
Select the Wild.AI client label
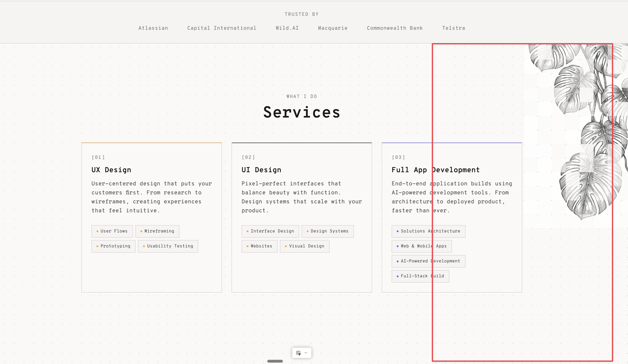287,28
